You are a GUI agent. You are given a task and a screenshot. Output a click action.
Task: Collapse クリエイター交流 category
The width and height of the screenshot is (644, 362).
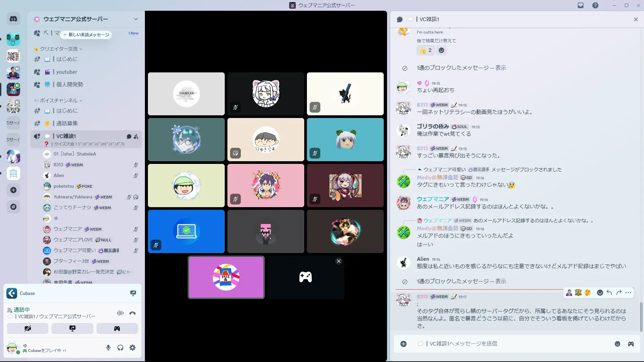point(59,49)
